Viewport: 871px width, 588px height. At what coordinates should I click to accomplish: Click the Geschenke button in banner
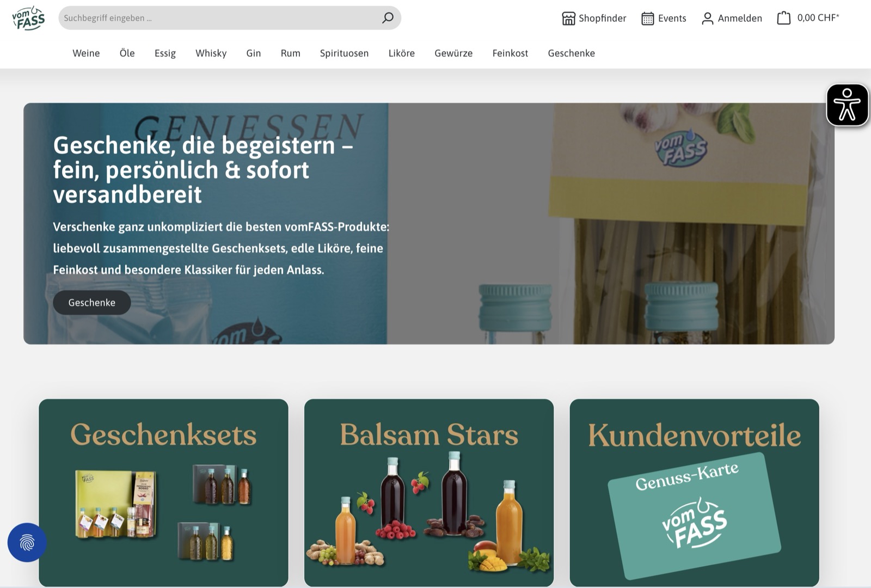point(91,303)
